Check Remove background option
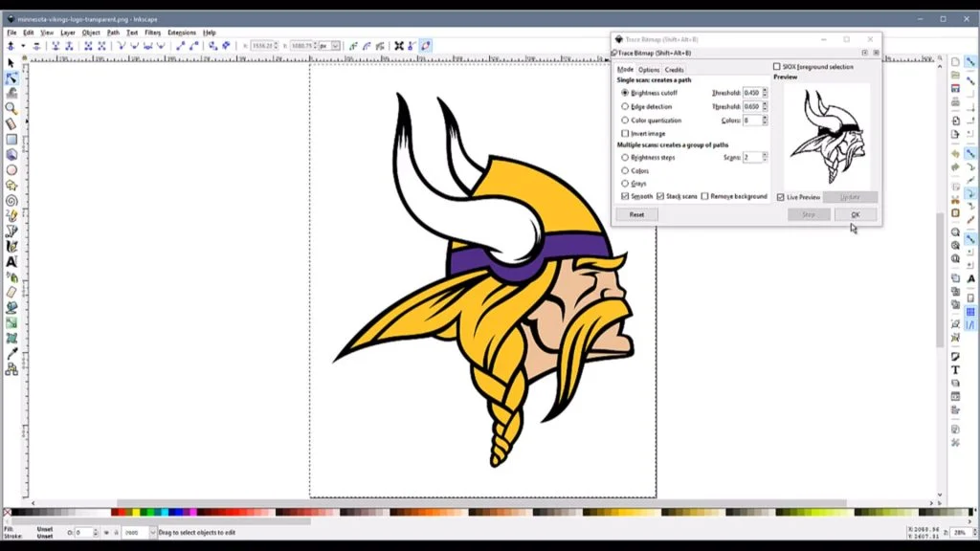The image size is (980, 551). [x=705, y=196]
